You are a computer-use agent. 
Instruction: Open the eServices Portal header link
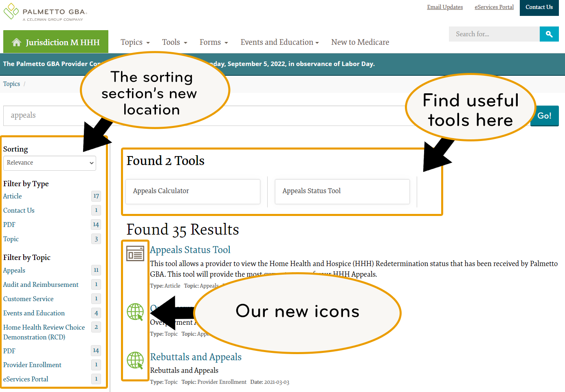[494, 7]
